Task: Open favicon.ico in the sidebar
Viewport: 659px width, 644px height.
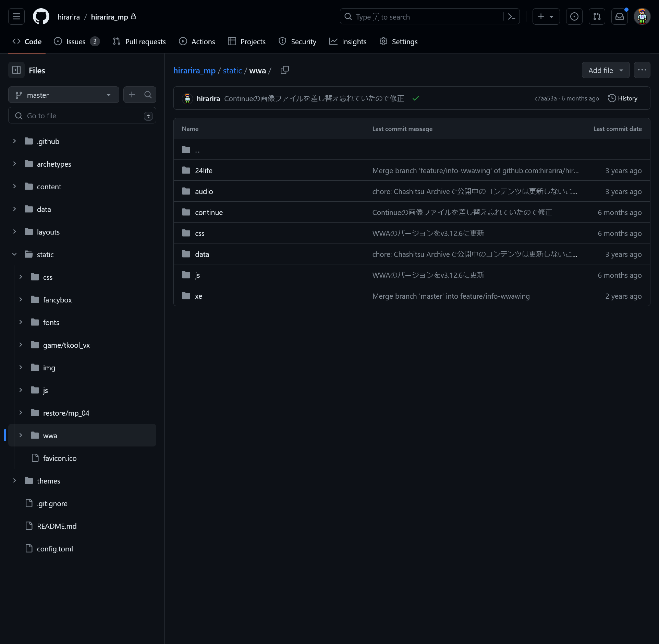Action: click(x=60, y=458)
